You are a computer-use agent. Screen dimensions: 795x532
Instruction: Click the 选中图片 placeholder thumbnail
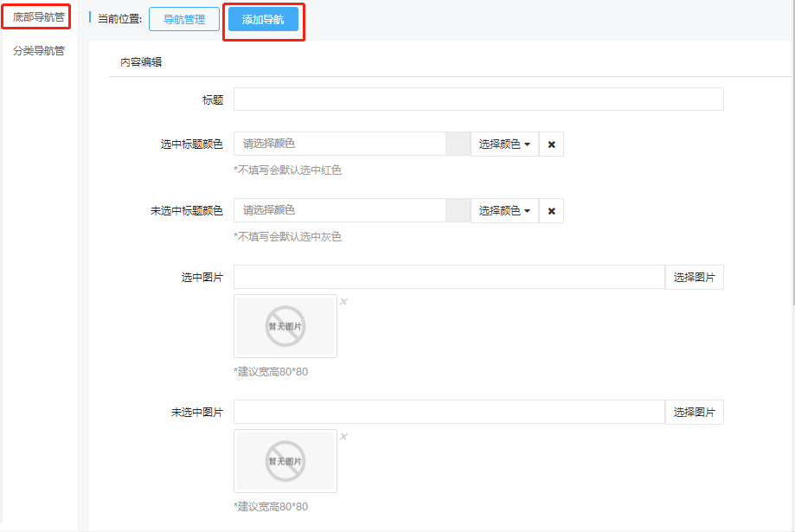tap(285, 326)
